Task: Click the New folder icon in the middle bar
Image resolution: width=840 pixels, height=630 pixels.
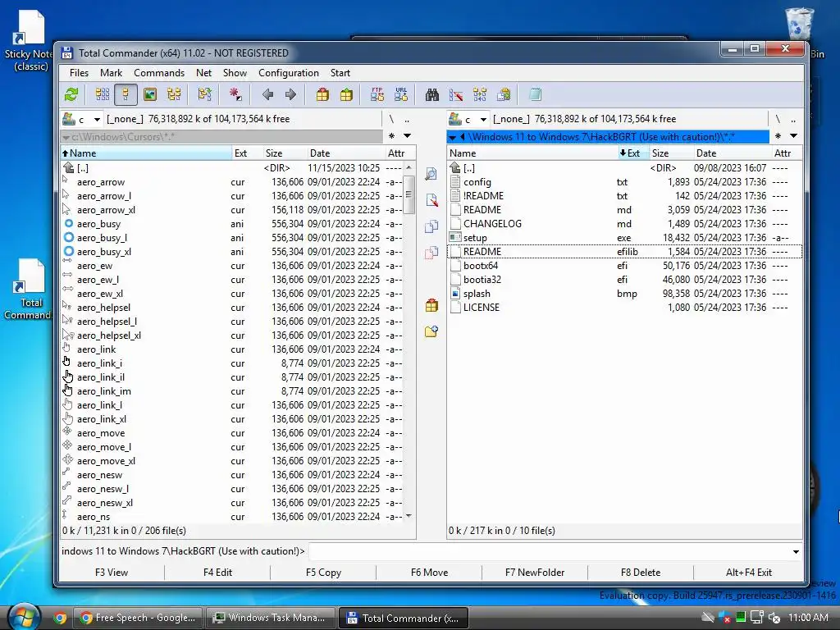Action: [431, 331]
